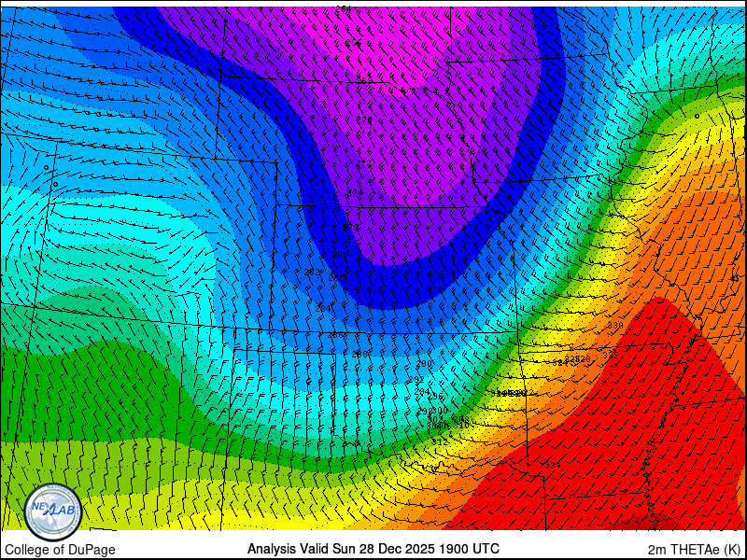The height and width of the screenshot is (560, 747).
Task: Click the "College of DuPage" label
Action: tap(60, 550)
